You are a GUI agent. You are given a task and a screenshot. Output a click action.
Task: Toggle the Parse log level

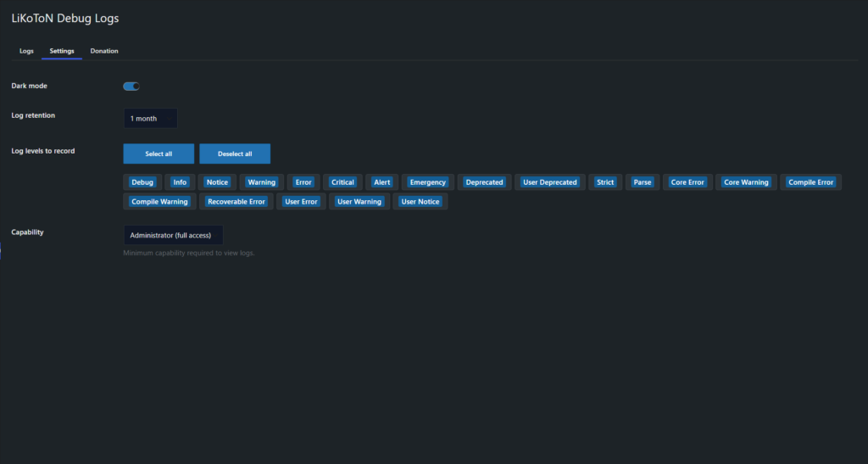tap(643, 182)
